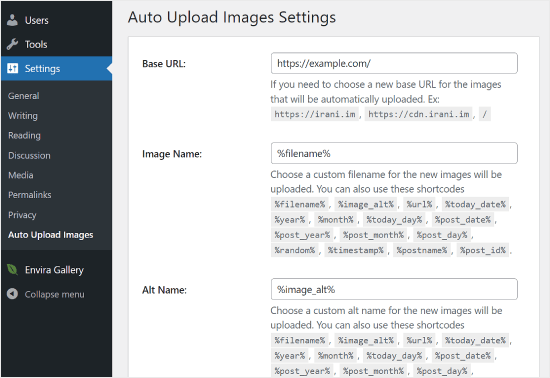Open the Users menu label

(x=36, y=20)
